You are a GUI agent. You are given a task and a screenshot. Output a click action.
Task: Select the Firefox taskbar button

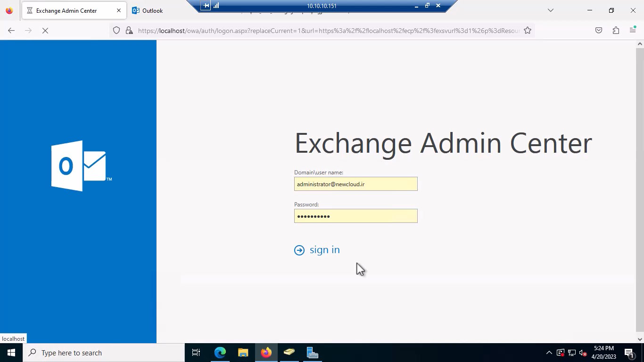click(x=266, y=353)
